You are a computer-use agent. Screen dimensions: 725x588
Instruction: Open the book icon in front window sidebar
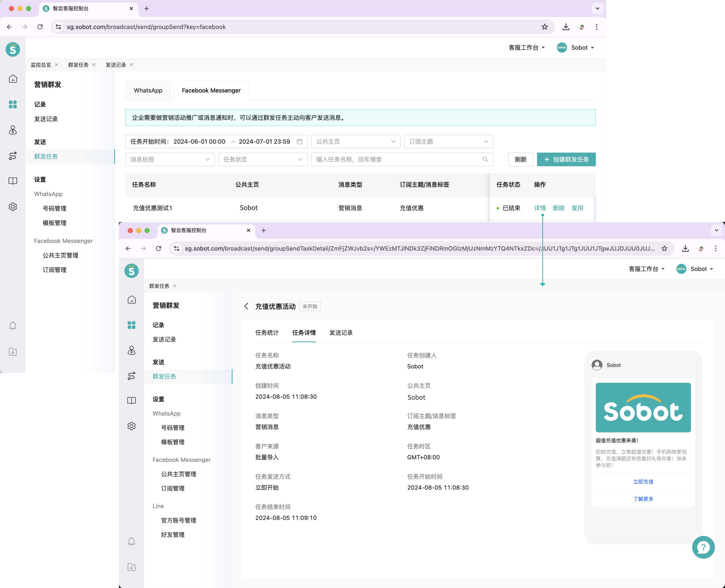coord(132,400)
